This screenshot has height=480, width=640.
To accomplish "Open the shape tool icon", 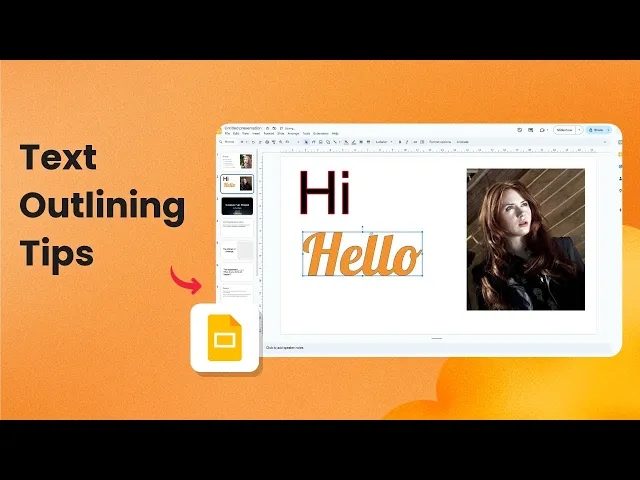I will click(328, 142).
